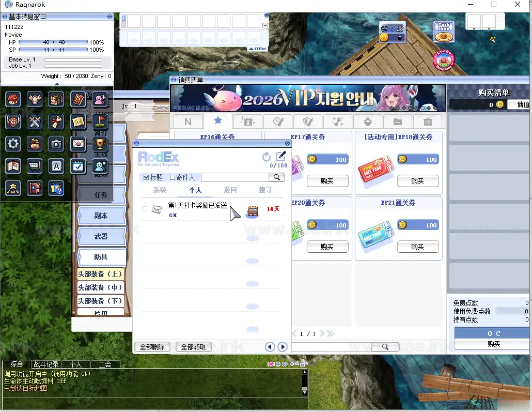Open the inventory treasure chest icon

tap(56, 100)
